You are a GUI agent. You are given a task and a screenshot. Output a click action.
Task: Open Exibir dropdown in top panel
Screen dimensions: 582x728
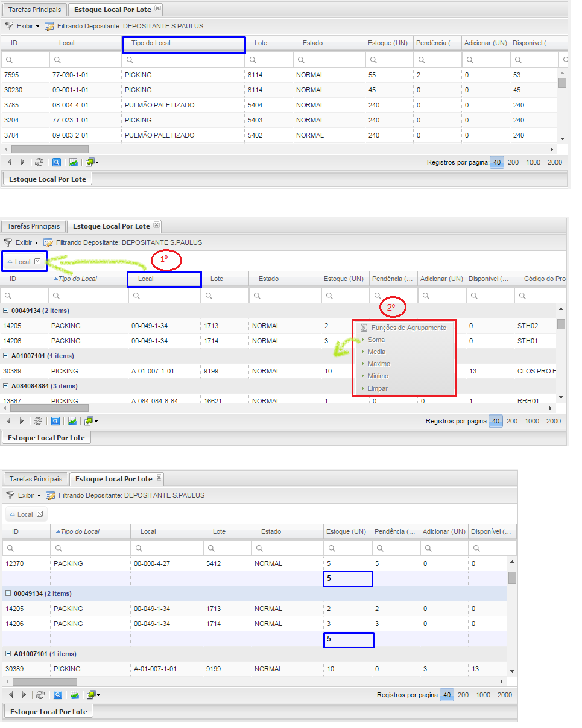coord(28,26)
